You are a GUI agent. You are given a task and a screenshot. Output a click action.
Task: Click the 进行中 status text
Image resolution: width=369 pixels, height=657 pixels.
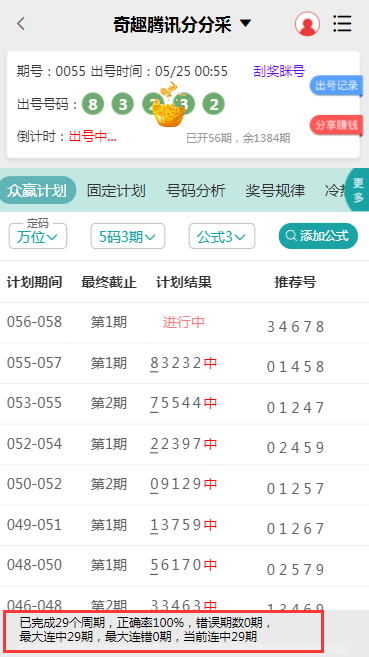tap(183, 322)
